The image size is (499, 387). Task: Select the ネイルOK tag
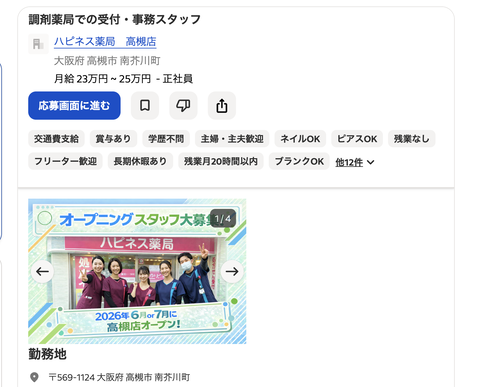[x=300, y=139]
